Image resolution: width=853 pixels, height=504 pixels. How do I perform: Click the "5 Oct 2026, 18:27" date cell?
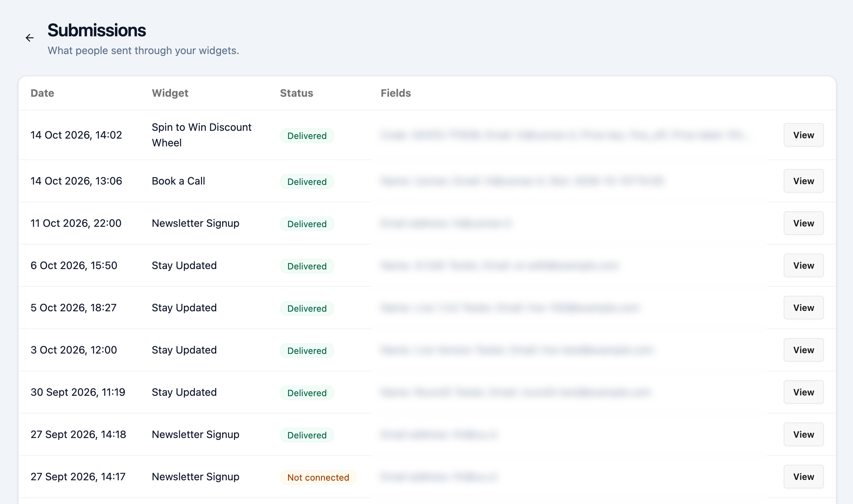[x=73, y=308]
